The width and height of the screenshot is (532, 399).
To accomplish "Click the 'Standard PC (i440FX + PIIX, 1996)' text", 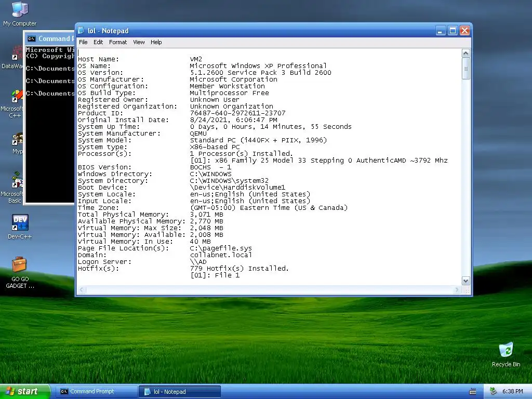I will pos(258,140).
